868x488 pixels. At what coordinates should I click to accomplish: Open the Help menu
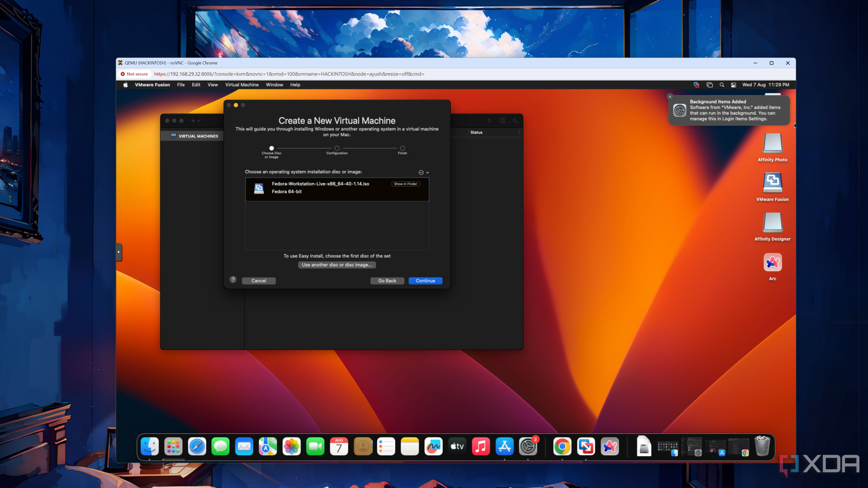pyautogui.click(x=295, y=85)
